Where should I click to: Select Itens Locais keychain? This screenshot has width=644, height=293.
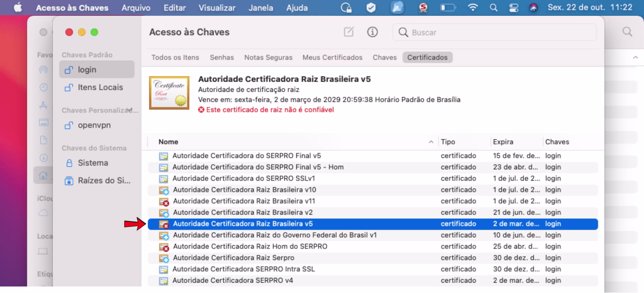(97, 87)
